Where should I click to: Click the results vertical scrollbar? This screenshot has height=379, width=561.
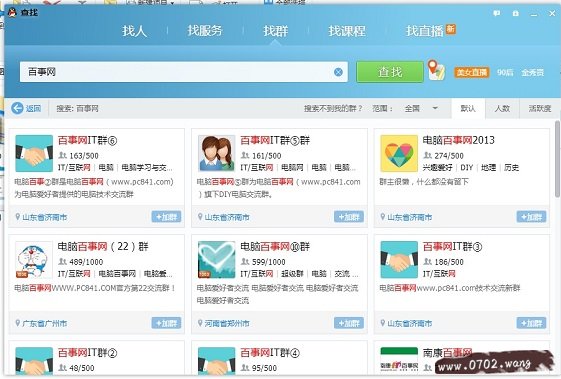coord(557,159)
